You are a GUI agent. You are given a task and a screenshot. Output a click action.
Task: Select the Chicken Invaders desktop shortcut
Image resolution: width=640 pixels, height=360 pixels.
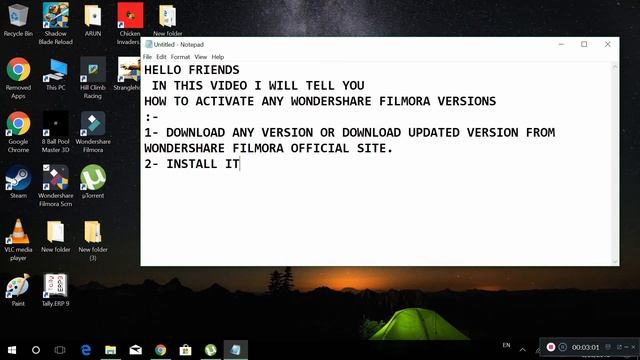pyautogui.click(x=129, y=24)
